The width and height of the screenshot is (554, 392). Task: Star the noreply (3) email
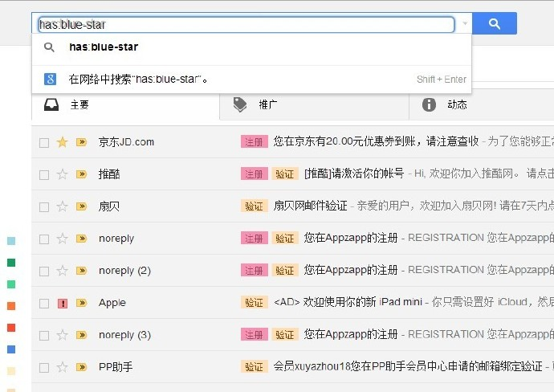pos(62,335)
